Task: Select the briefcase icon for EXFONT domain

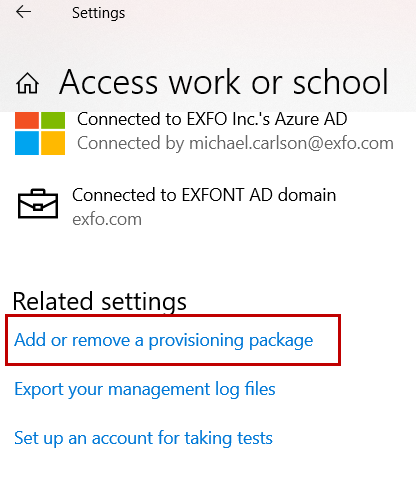Action: pos(38,204)
